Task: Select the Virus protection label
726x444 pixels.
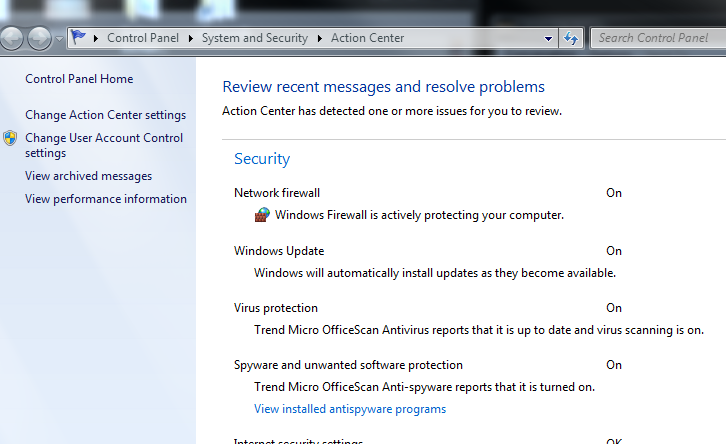Action: pyautogui.click(x=276, y=308)
